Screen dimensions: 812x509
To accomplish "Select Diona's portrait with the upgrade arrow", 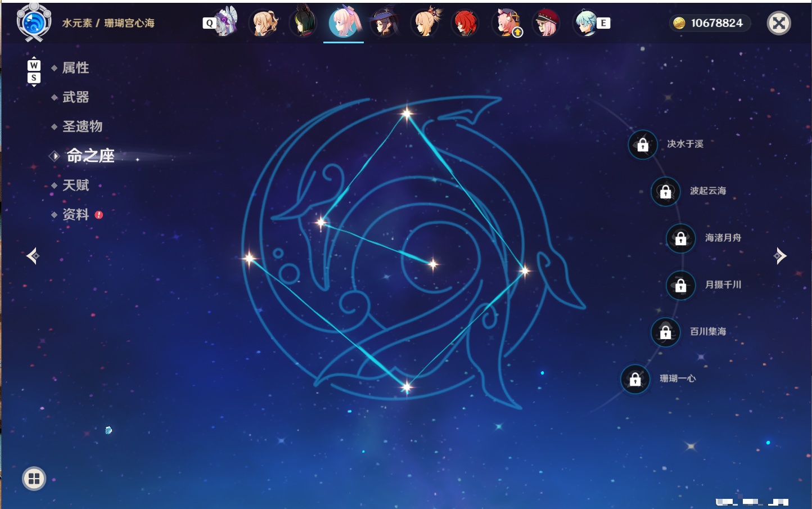I will coord(506,23).
